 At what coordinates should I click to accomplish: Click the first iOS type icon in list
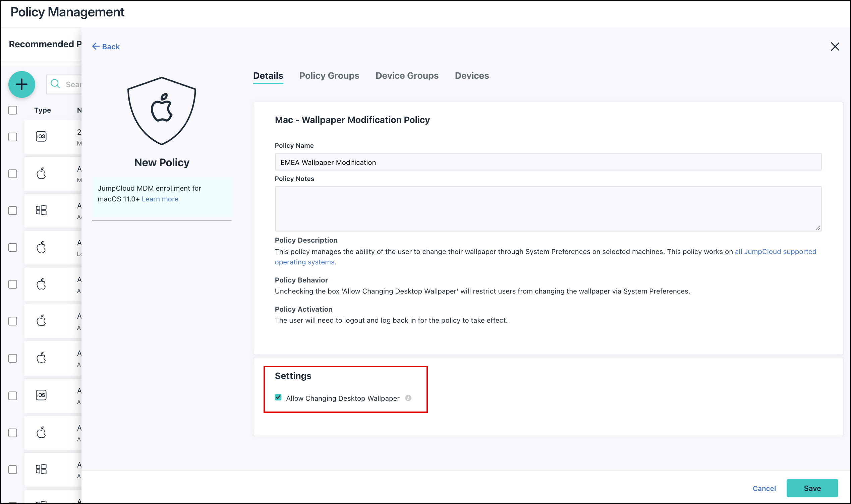(x=41, y=136)
